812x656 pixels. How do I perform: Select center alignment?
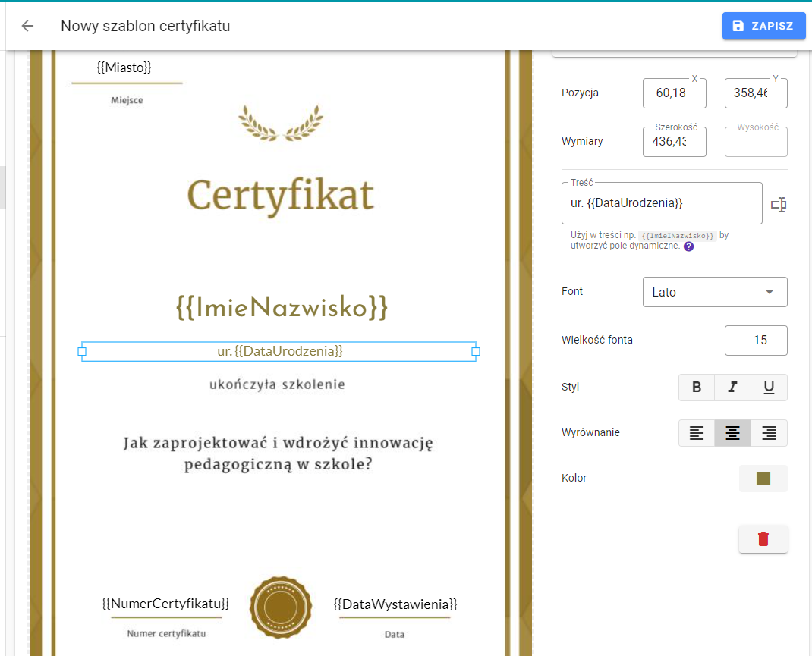[732, 432]
